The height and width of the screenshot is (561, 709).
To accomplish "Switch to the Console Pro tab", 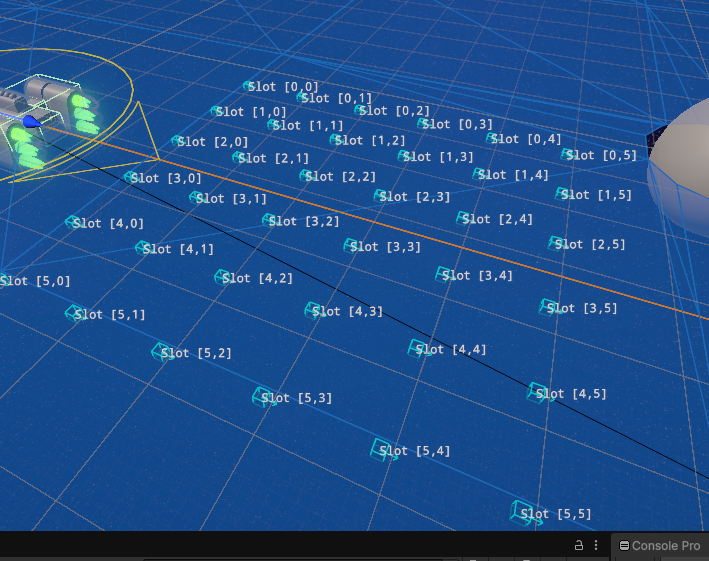I will pyautogui.click(x=660, y=546).
